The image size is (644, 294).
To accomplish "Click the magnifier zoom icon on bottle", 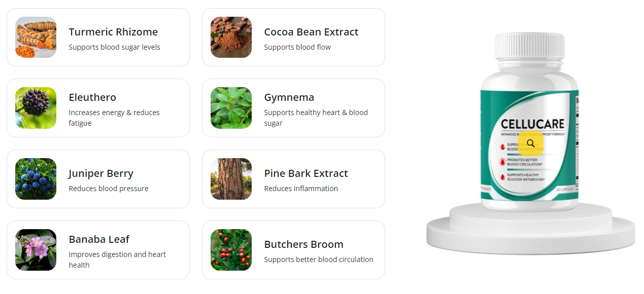I will click(531, 143).
